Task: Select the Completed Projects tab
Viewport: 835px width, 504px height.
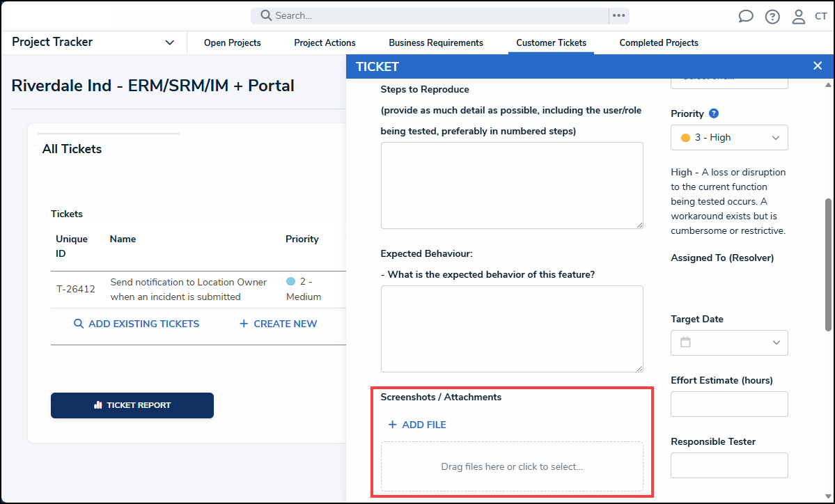Action: pyautogui.click(x=659, y=43)
